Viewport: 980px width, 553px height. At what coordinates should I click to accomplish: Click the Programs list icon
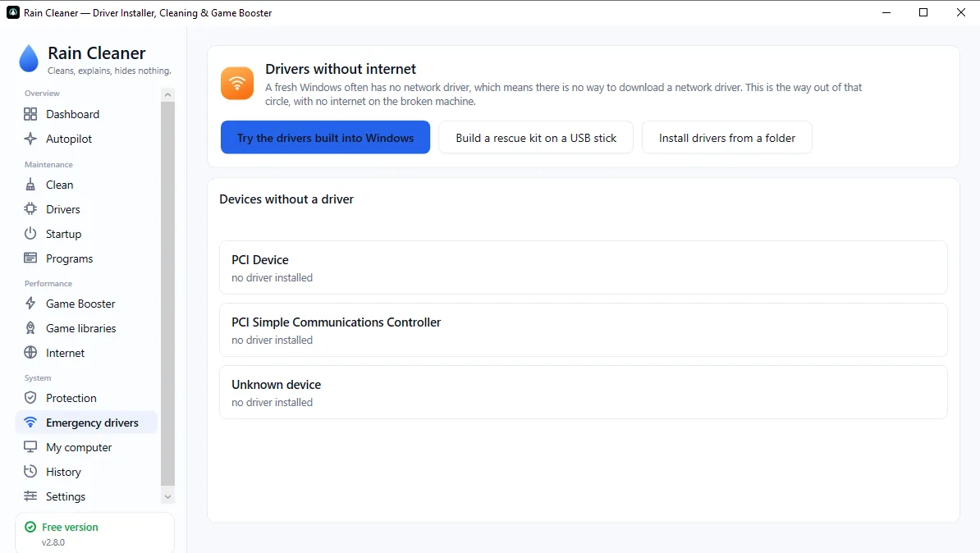tap(30, 258)
